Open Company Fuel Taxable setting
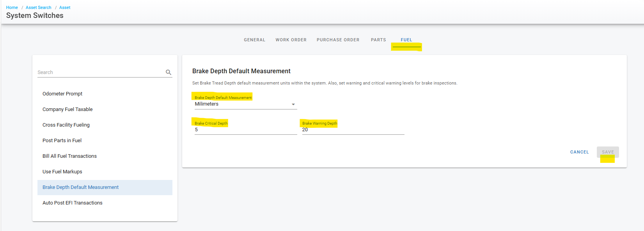This screenshot has height=231, width=644. [67, 109]
